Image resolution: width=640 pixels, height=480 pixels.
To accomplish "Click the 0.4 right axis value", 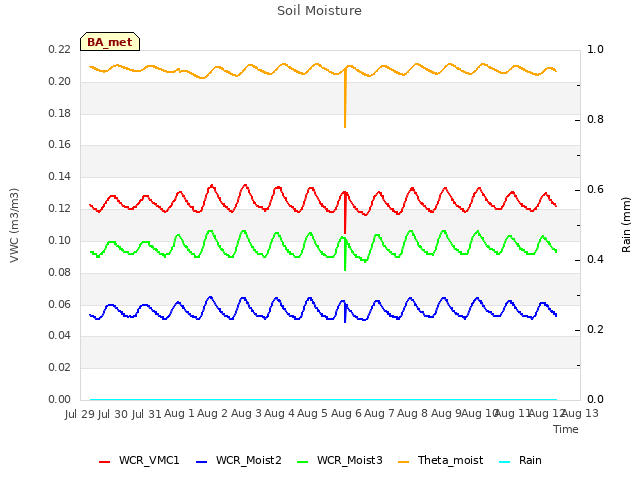I will 595,260.
